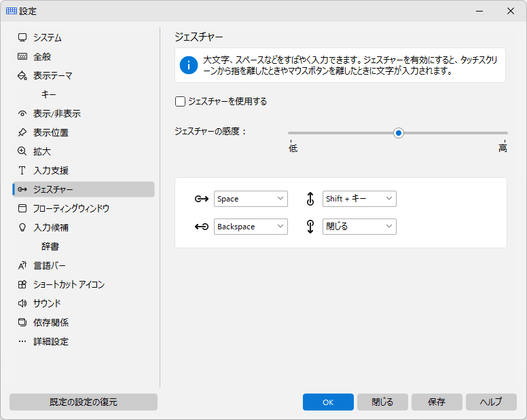Click the ヘルプ button
This screenshot has width=527, height=420.
click(491, 402)
